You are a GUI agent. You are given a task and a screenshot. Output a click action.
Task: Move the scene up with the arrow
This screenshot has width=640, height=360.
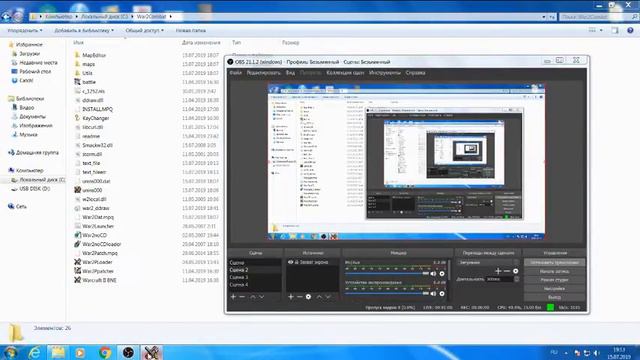click(x=253, y=297)
